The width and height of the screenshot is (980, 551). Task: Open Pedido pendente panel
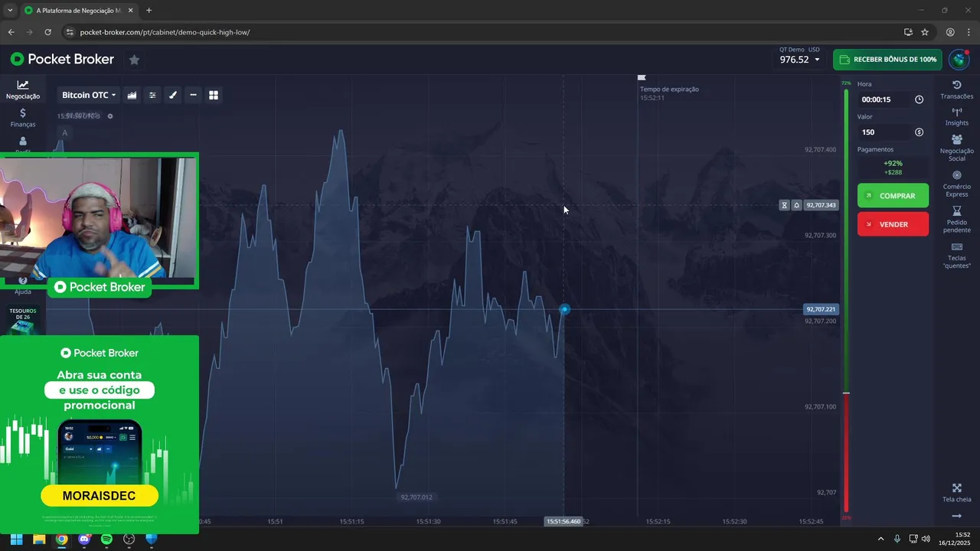point(956,220)
